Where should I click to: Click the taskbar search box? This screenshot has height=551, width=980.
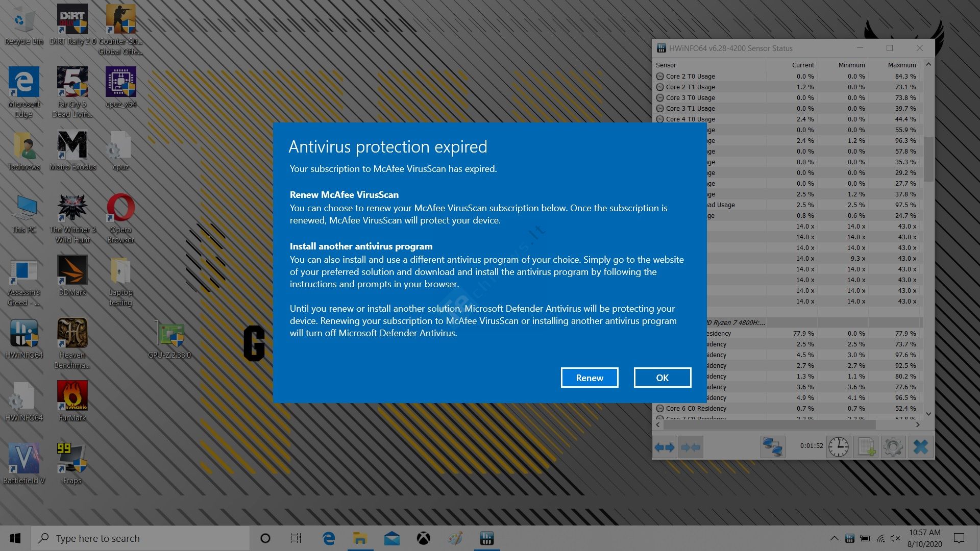(x=140, y=538)
